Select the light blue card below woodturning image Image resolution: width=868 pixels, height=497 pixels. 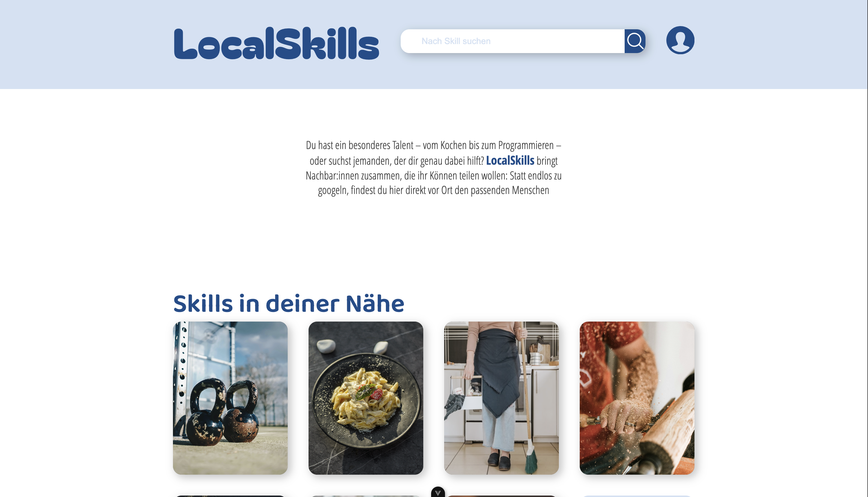pyautogui.click(x=637, y=496)
